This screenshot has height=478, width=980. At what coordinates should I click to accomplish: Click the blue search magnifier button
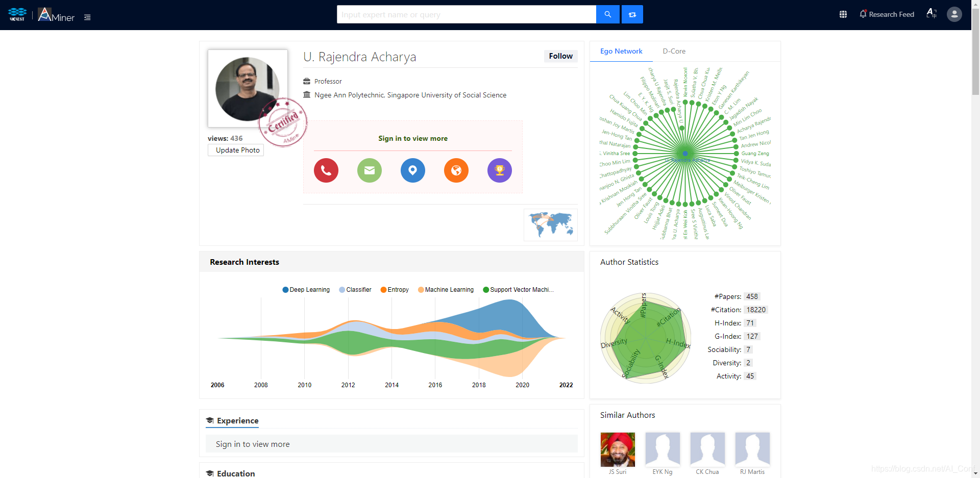(607, 14)
